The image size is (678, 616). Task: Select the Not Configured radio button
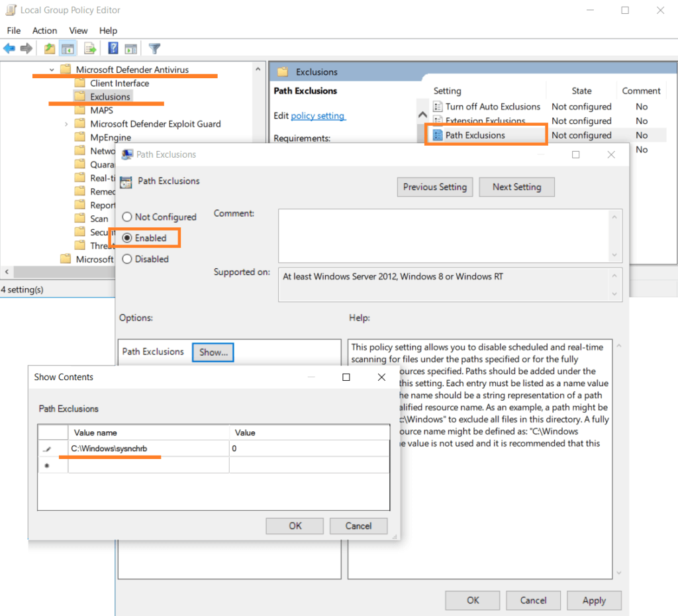127,217
